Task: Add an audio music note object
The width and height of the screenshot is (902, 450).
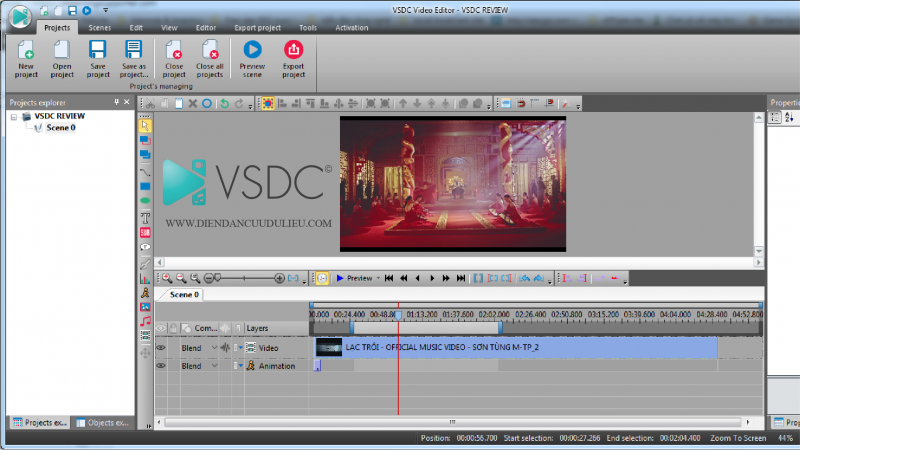Action: tap(145, 321)
